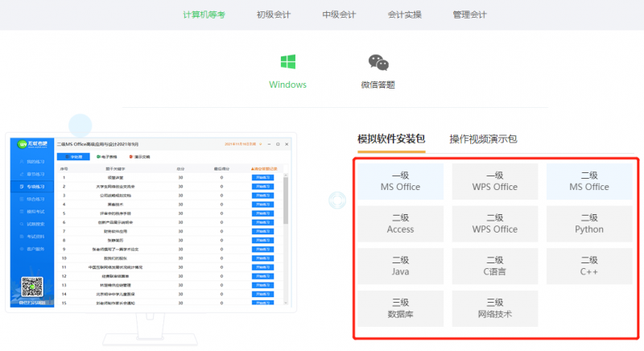Open 客户服务 in the preview sidebar
Viewport: 644px width, 351px height.
32,250
